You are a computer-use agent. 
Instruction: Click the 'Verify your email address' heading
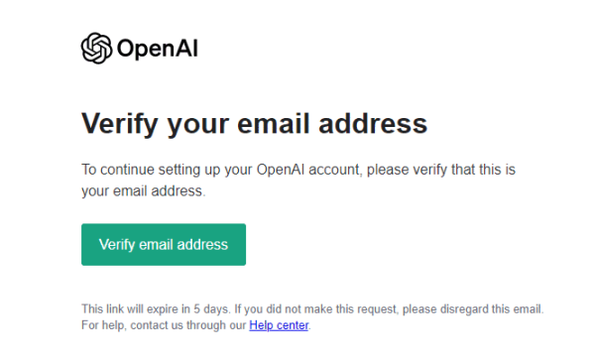[255, 124]
